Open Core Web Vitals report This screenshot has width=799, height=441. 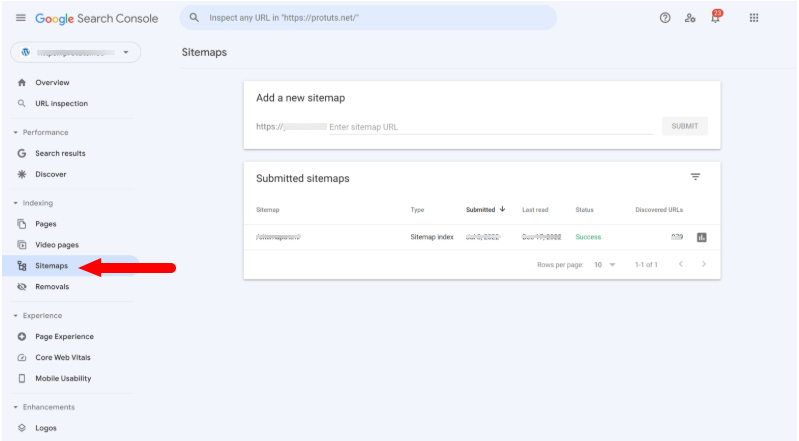coord(63,357)
